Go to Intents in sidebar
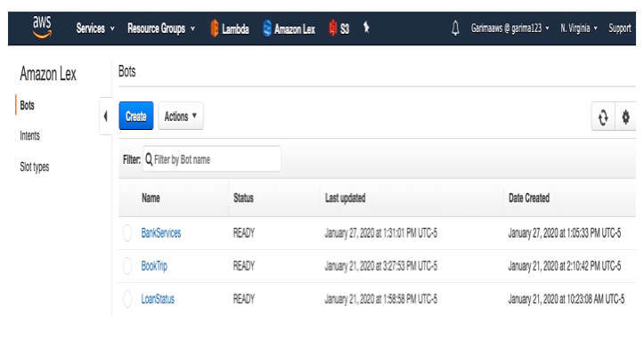The height and width of the screenshot is (347, 644). click(x=30, y=136)
